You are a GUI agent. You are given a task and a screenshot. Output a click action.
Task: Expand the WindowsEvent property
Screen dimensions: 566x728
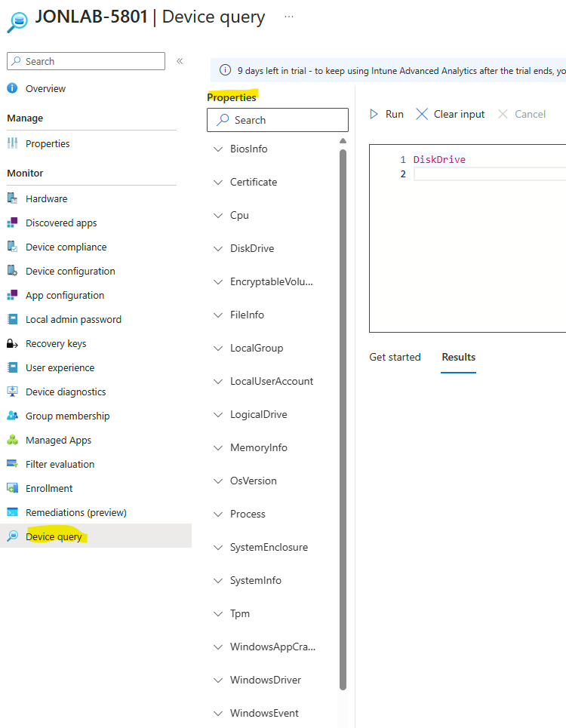(218, 714)
